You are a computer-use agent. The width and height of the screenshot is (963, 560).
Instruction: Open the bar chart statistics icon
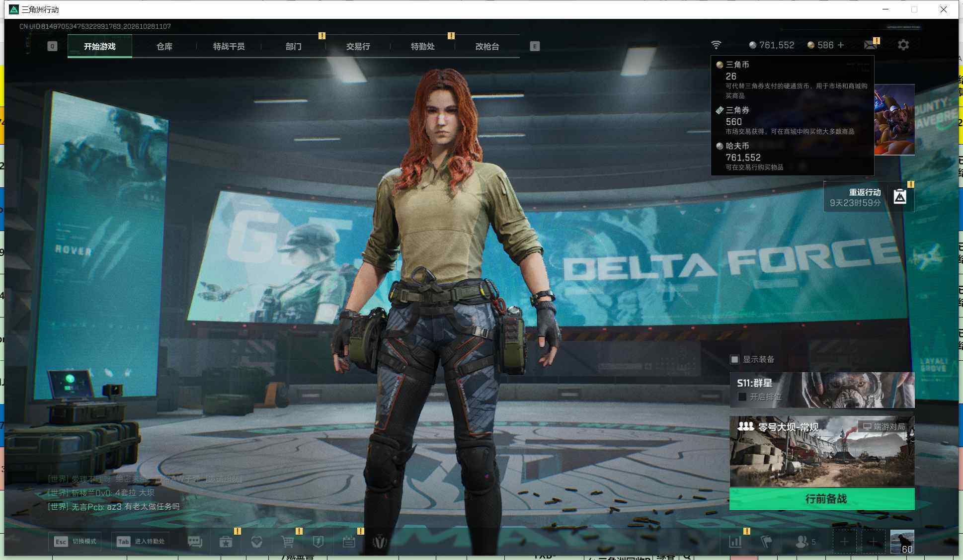pyautogui.click(x=735, y=542)
